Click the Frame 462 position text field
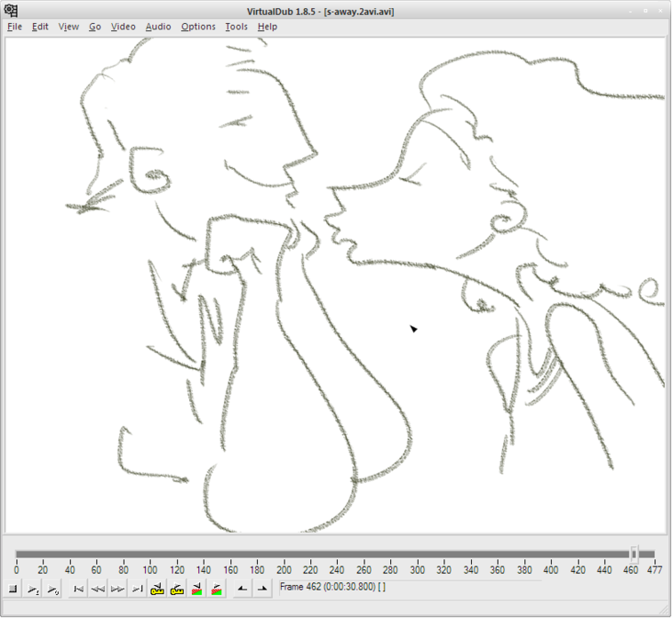The image size is (672, 618). tap(410, 587)
